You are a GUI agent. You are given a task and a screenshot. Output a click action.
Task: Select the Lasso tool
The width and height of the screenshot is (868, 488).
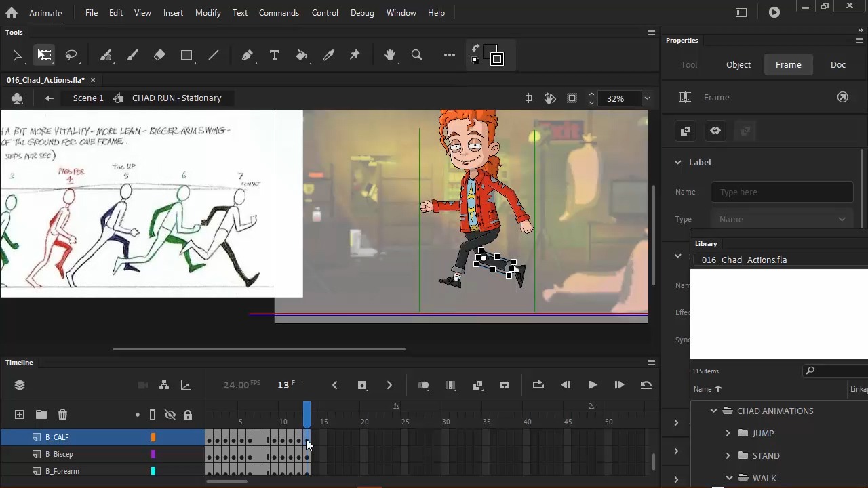[x=72, y=55]
